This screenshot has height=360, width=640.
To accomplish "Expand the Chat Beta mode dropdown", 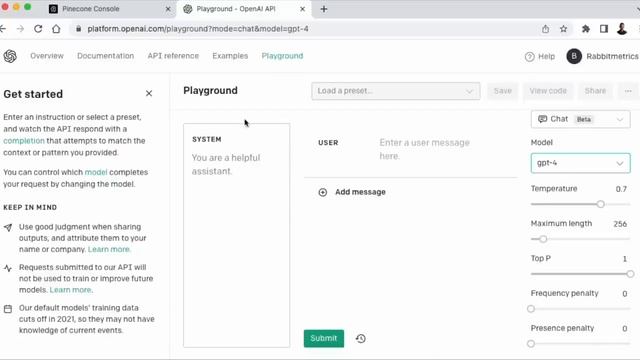I will pos(580,119).
